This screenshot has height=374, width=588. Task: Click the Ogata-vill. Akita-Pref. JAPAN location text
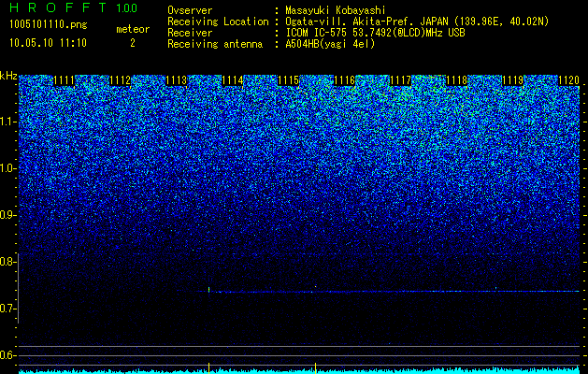point(417,22)
